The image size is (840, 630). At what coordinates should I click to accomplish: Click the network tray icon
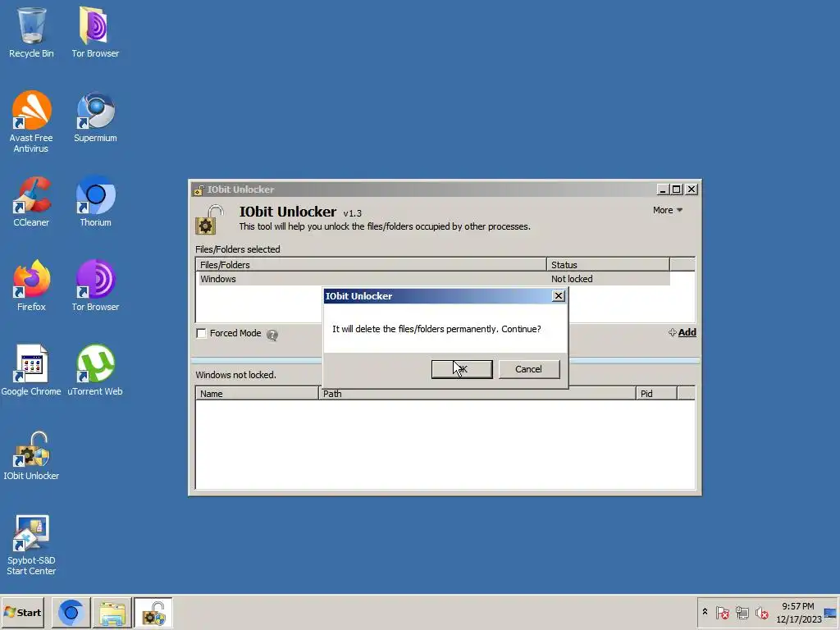(742, 613)
